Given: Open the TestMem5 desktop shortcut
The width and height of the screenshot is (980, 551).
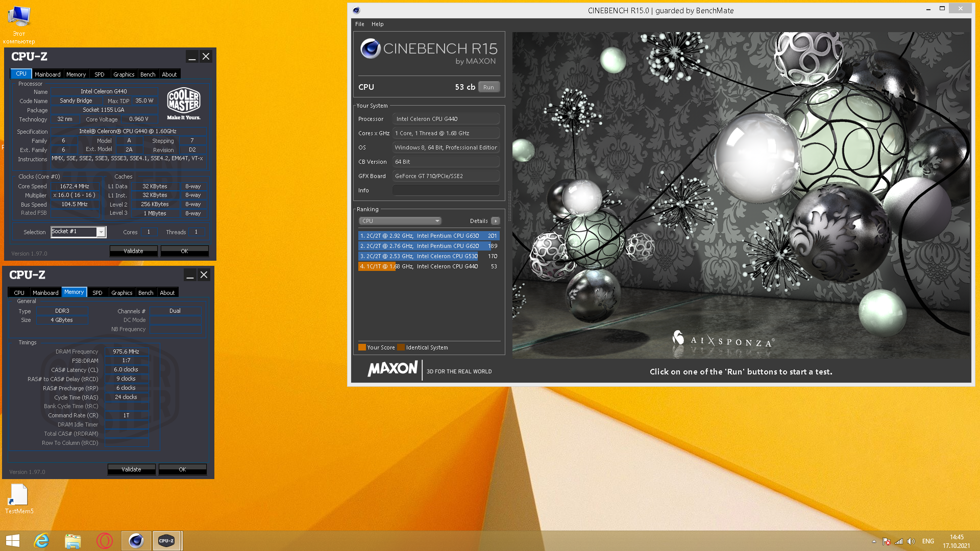Looking at the screenshot, I should click(19, 498).
